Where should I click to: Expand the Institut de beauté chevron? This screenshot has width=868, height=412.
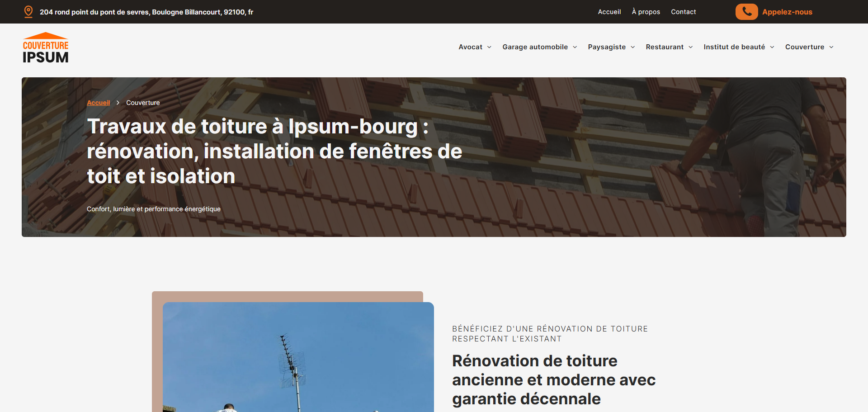[772, 47]
